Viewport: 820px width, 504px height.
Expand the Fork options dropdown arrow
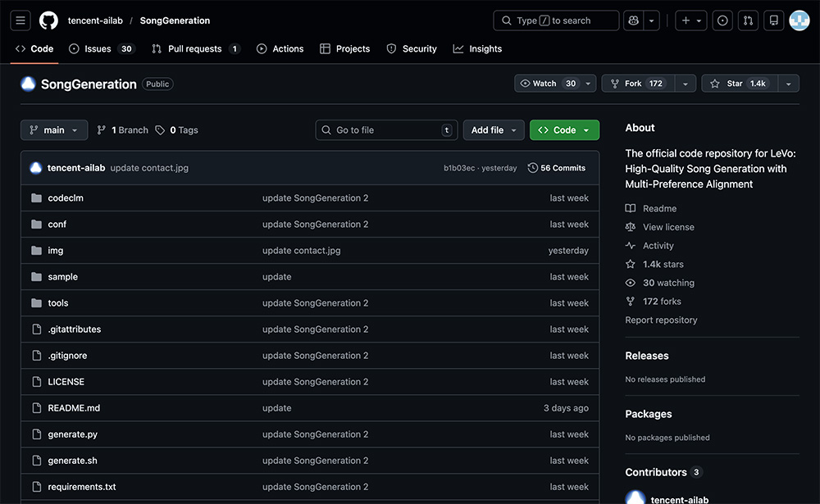click(685, 84)
